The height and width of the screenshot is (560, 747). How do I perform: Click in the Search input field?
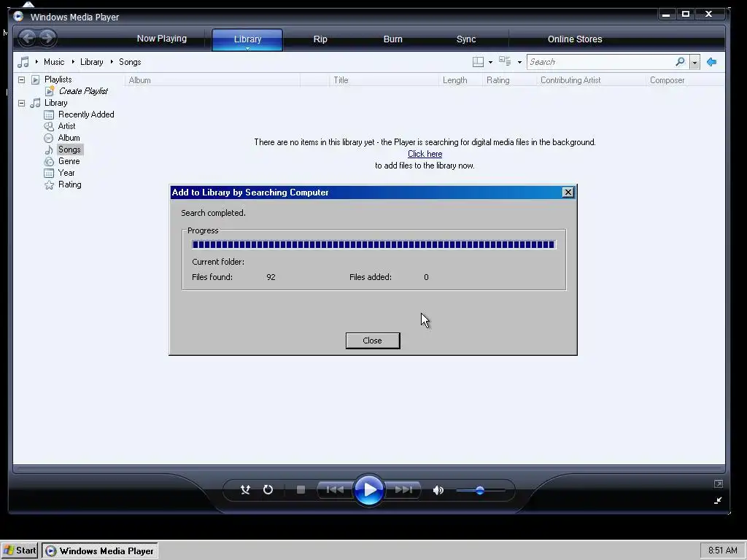pos(600,62)
